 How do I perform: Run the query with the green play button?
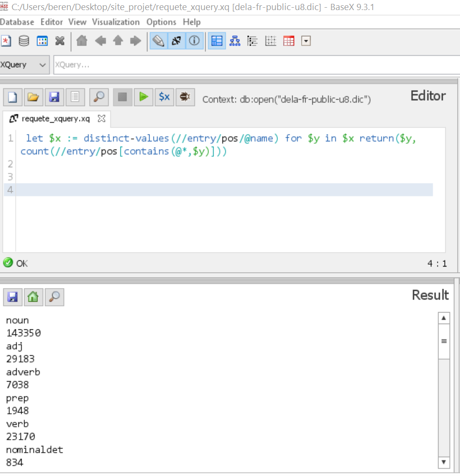click(x=144, y=97)
